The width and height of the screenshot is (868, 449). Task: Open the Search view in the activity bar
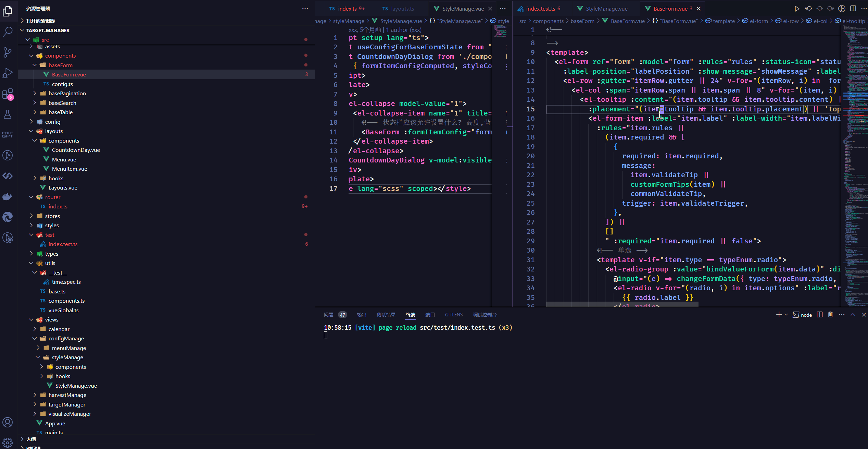pyautogui.click(x=8, y=31)
